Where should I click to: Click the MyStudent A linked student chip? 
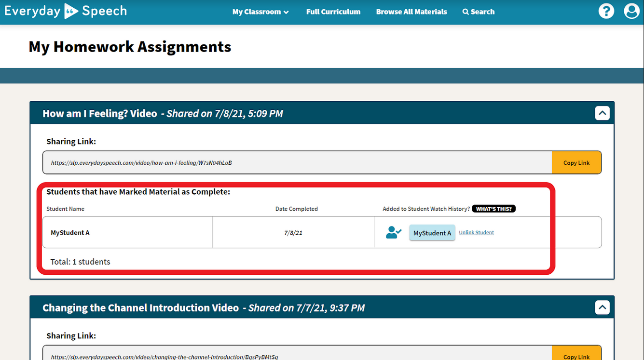click(x=432, y=233)
